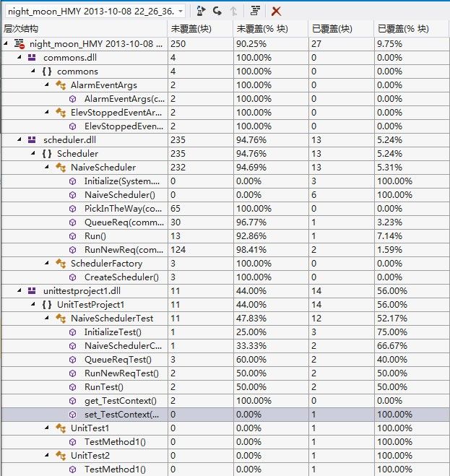Click the QueueReq(comm... method cube icon
Screen dimensions: 450x476
pos(72,222)
